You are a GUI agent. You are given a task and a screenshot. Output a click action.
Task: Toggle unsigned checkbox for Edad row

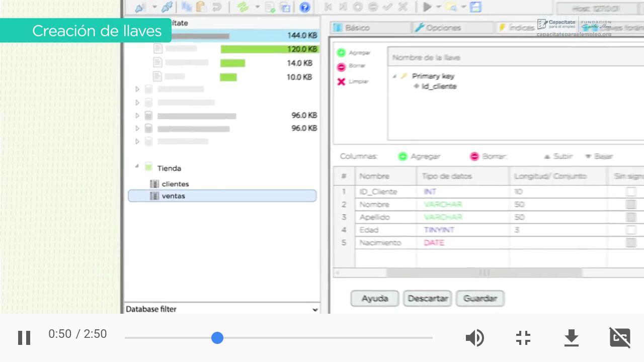pos(631,230)
